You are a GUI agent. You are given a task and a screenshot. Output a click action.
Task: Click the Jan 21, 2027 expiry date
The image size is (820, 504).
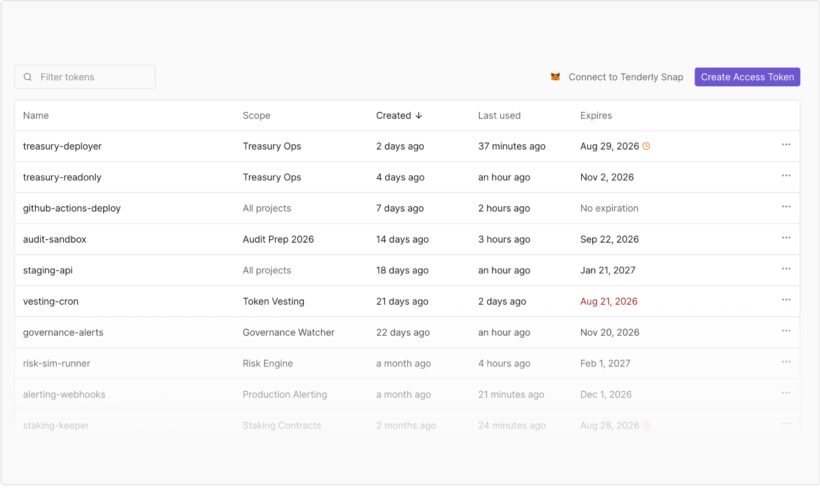tap(608, 270)
